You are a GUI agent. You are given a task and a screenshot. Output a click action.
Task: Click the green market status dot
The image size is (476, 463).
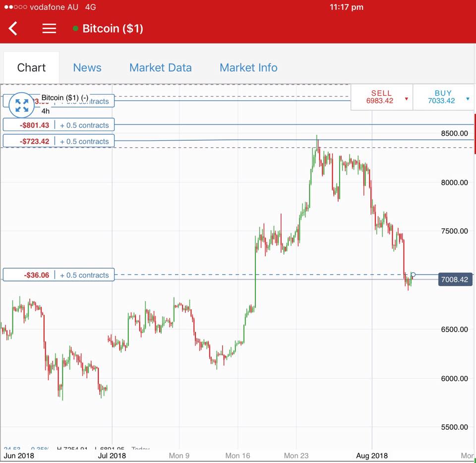pyautogui.click(x=75, y=29)
